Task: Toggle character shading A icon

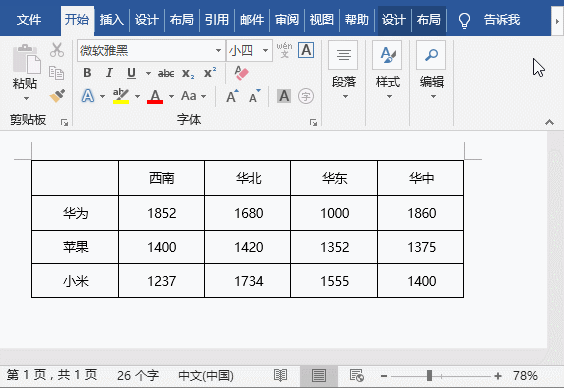Action: point(284,96)
